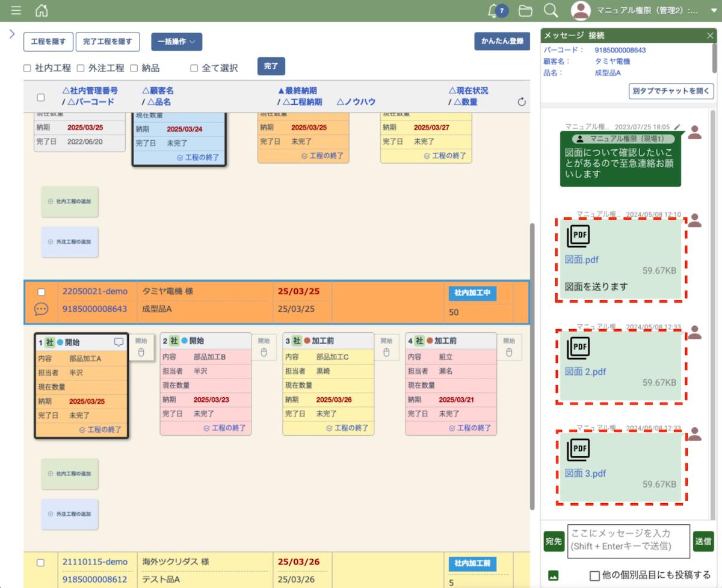Go to home via house icon
722x588 pixels.
click(42, 10)
